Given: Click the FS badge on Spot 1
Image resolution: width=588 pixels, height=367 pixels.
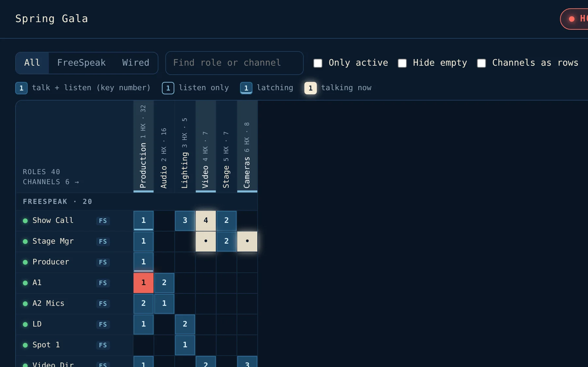Looking at the screenshot, I should 103,345.
